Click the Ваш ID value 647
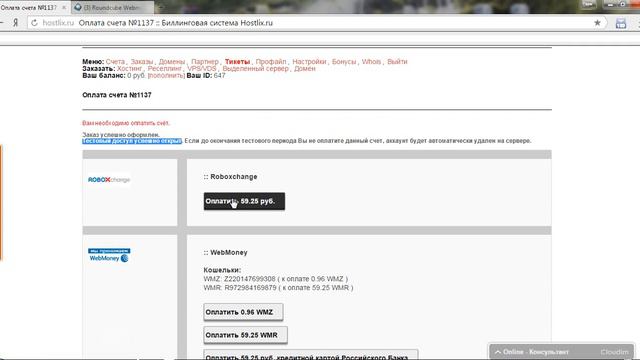This screenshot has height=360, width=640. click(x=219, y=76)
